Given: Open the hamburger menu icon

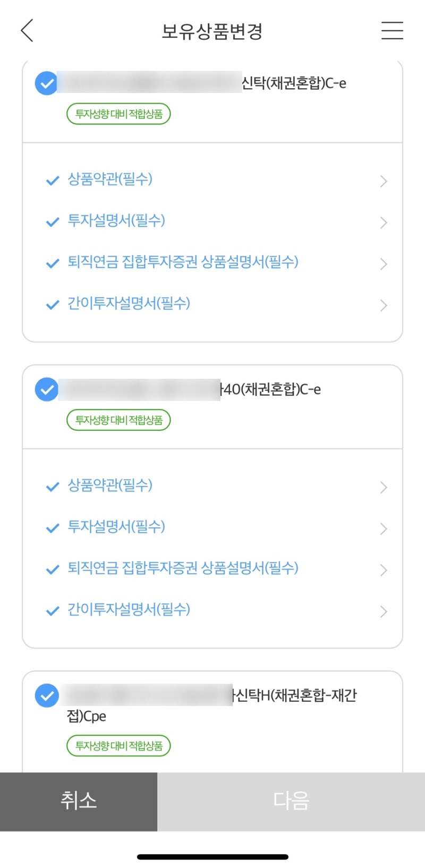Looking at the screenshot, I should [392, 30].
